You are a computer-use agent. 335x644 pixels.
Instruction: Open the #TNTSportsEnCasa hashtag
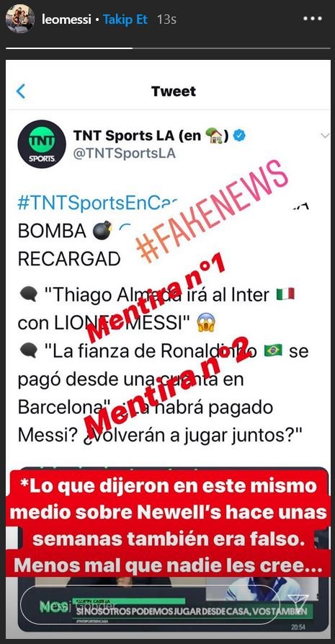(x=99, y=203)
